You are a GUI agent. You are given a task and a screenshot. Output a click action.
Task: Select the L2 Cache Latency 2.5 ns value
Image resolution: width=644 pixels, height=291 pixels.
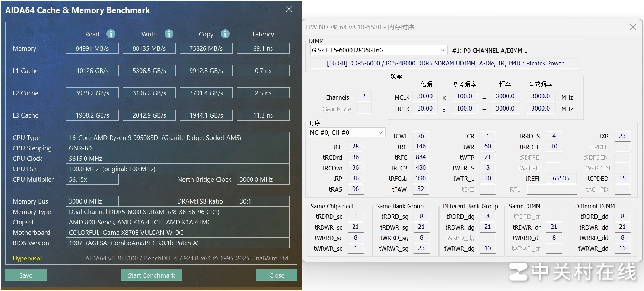pyautogui.click(x=263, y=93)
